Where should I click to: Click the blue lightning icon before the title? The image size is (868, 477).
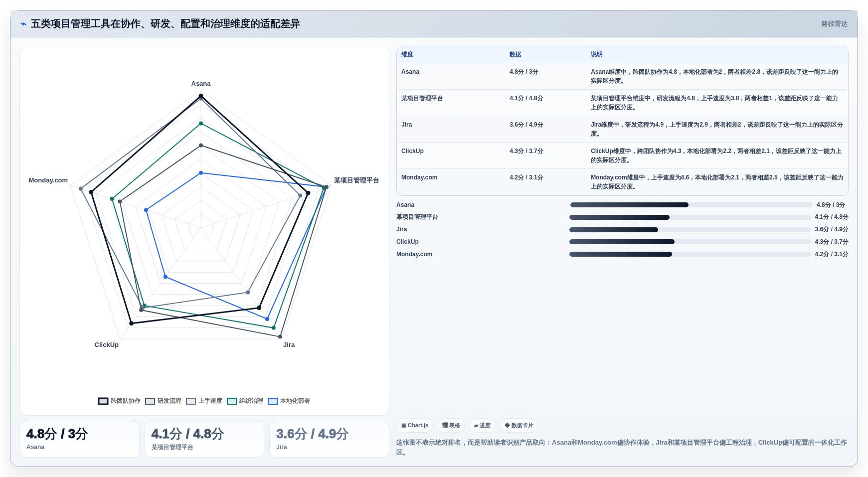pos(23,24)
